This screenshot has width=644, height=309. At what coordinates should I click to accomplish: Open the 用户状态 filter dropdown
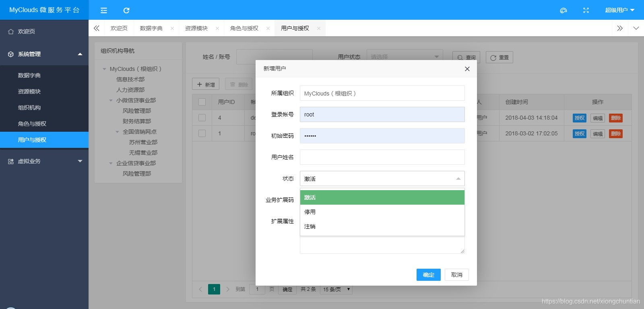tap(405, 57)
